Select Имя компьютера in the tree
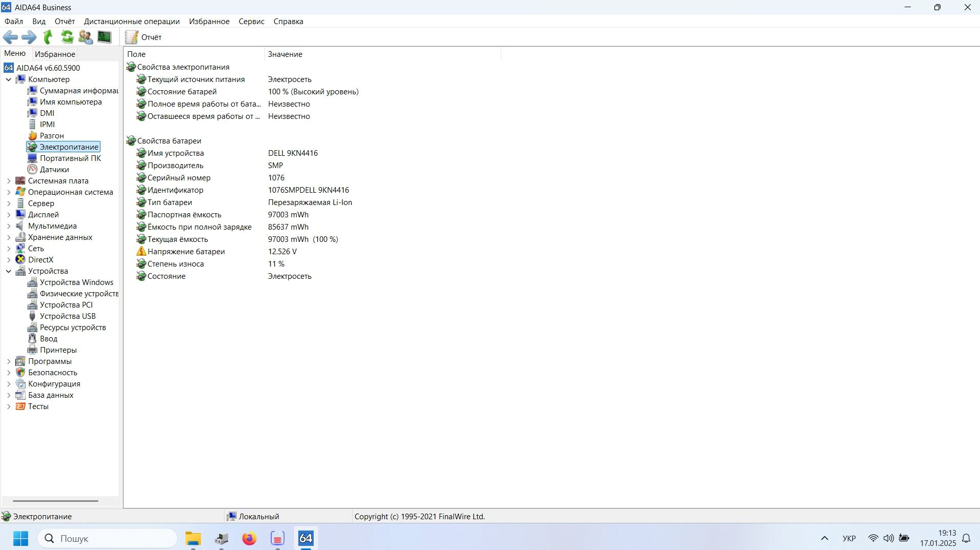The width and height of the screenshot is (980, 550). click(x=71, y=102)
